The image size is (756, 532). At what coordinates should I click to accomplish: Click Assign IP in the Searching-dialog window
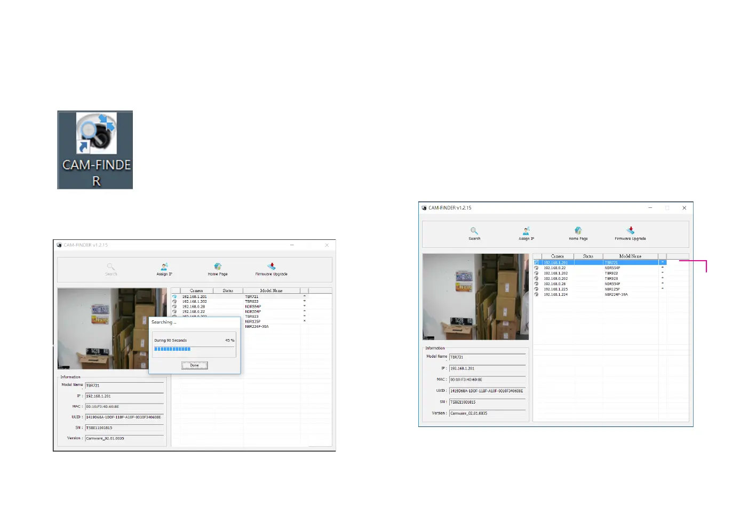click(x=164, y=269)
